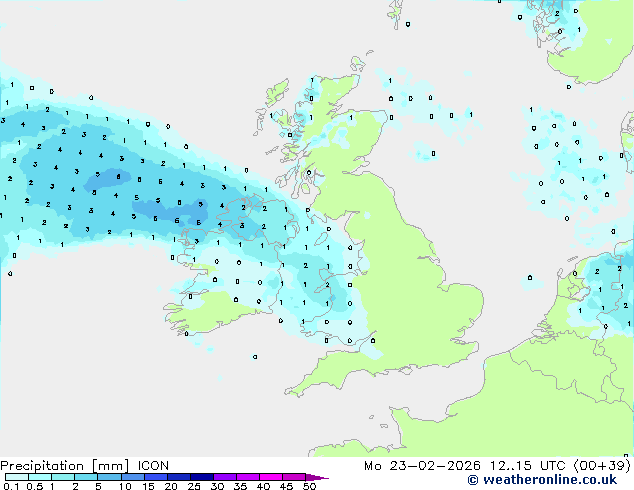Click the 2–5 mm legend color box
Viewport: 634px width, 490px height.
pyautogui.click(x=86, y=477)
